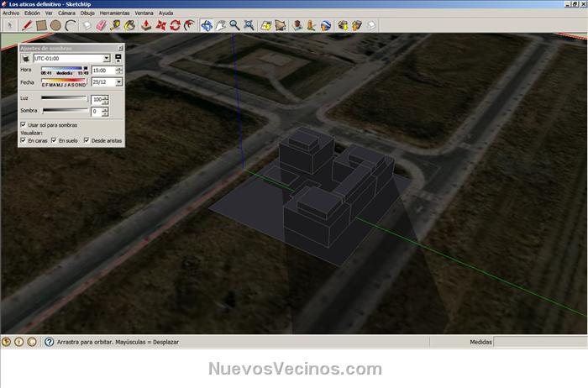Toggle 'En caras' shadow display
The image size is (588, 388).
click(23, 140)
